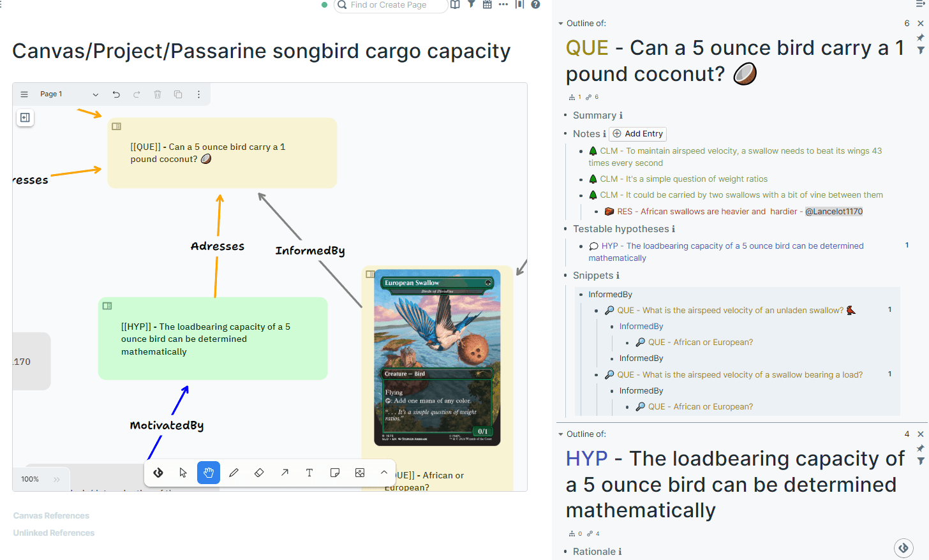Select the draw pencil tool
The height and width of the screenshot is (560, 929).
234,473
